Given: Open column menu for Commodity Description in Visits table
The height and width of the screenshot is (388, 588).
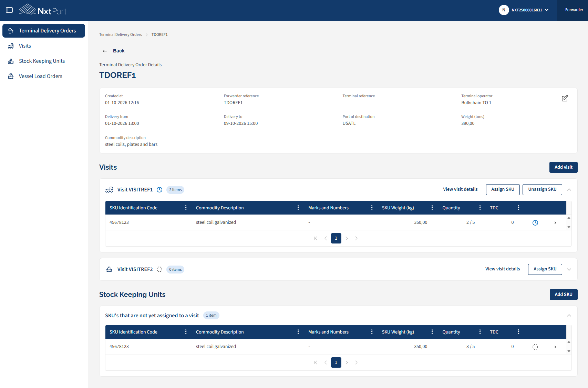Looking at the screenshot, I should (298, 208).
